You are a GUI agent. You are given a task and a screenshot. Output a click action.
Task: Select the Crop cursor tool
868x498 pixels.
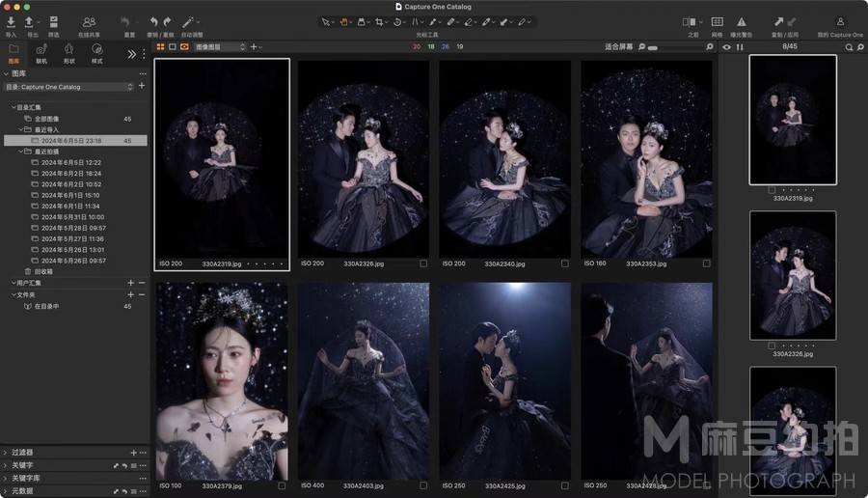click(379, 22)
